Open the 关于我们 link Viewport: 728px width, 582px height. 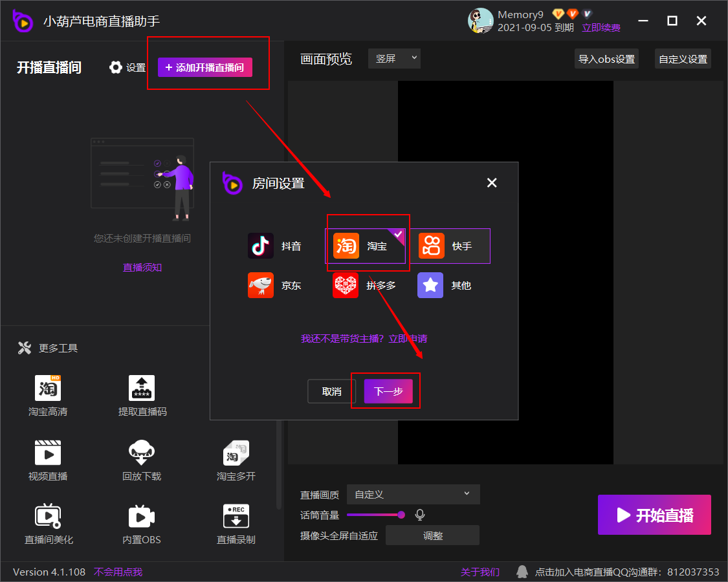coord(480,572)
